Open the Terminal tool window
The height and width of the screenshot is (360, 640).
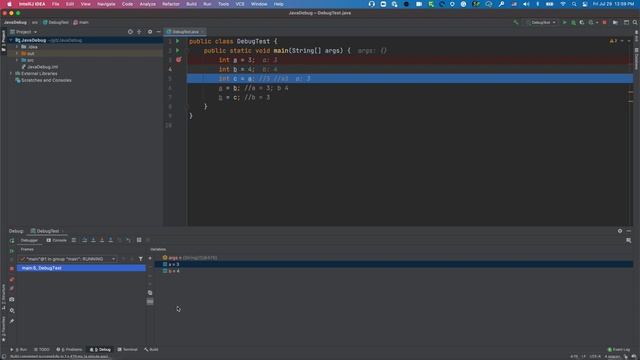click(x=127, y=349)
